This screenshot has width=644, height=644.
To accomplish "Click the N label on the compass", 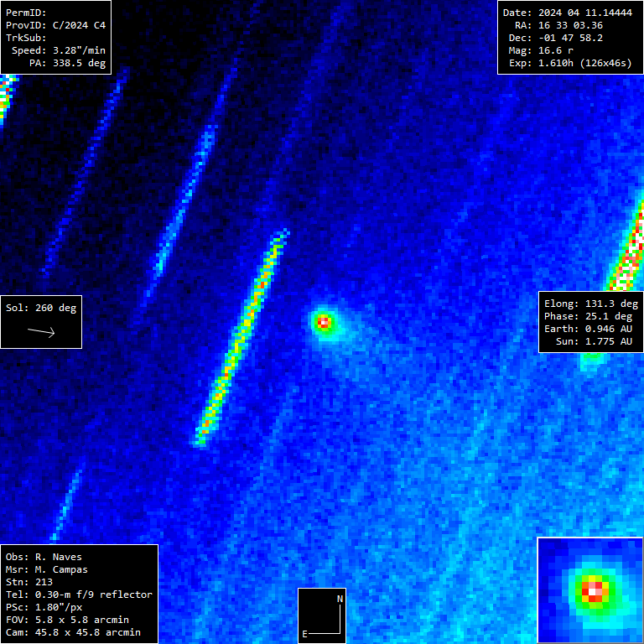I will pyautogui.click(x=340, y=599).
